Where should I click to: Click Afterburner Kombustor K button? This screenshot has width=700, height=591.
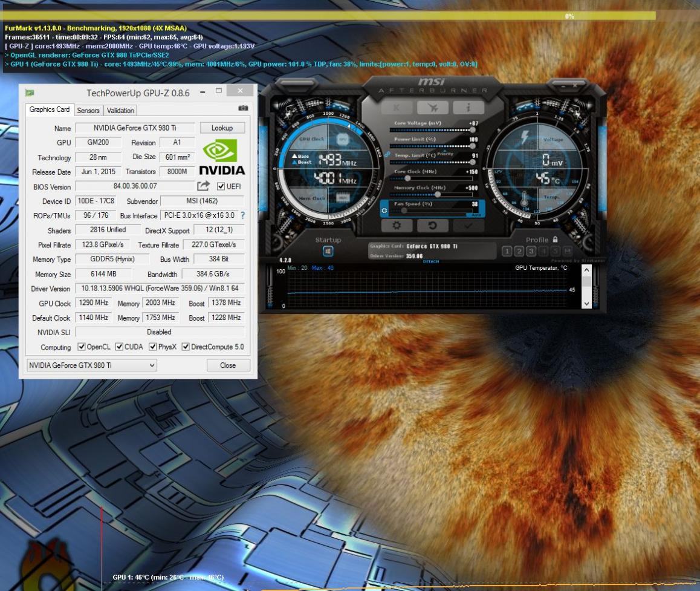point(396,107)
